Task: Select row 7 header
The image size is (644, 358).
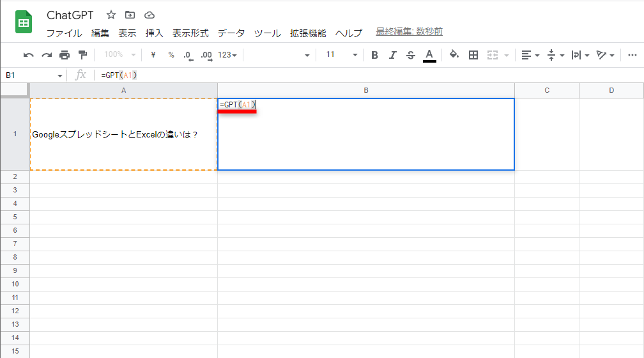Action: tap(15, 244)
